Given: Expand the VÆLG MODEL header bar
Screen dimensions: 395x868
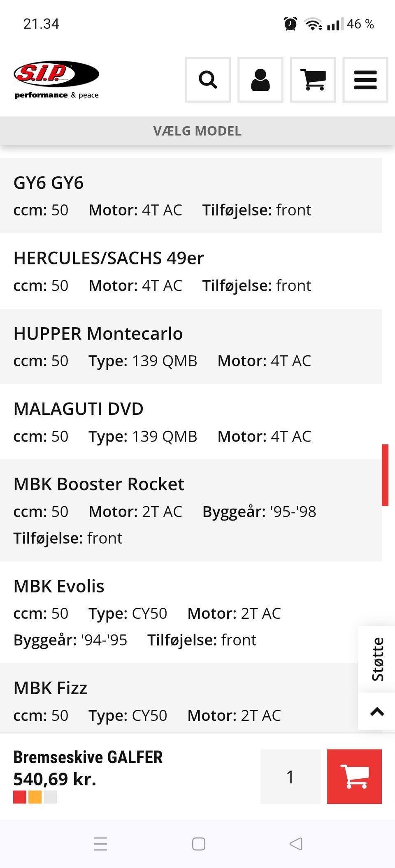Looking at the screenshot, I should coord(197,131).
